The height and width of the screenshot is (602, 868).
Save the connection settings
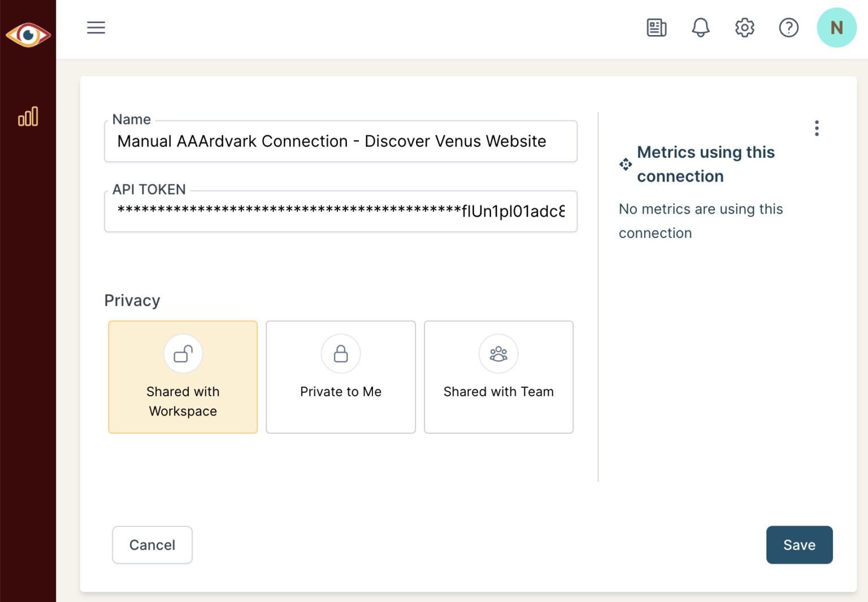click(x=799, y=545)
